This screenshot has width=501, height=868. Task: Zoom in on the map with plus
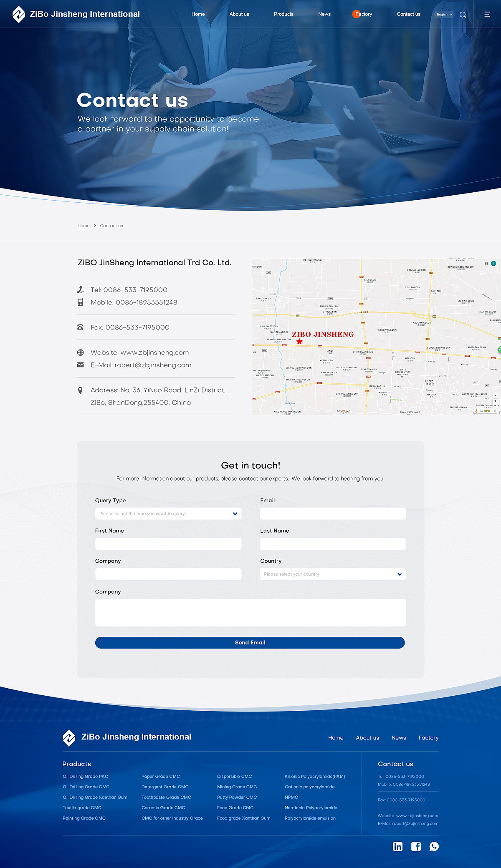(x=495, y=400)
